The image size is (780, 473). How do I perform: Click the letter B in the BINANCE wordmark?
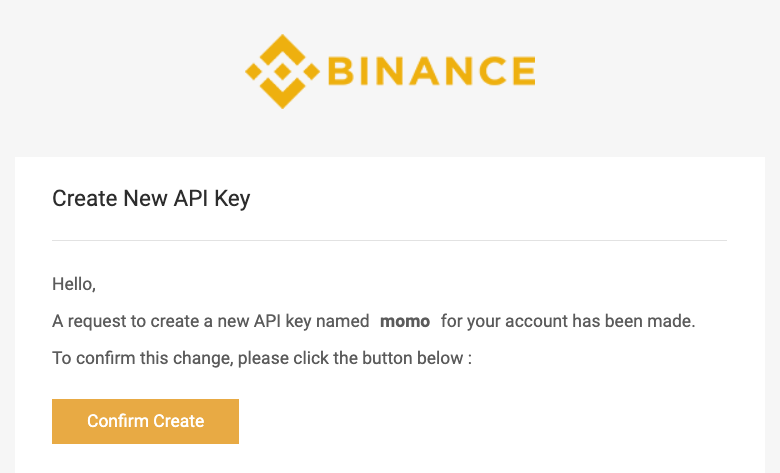pyautogui.click(x=341, y=71)
